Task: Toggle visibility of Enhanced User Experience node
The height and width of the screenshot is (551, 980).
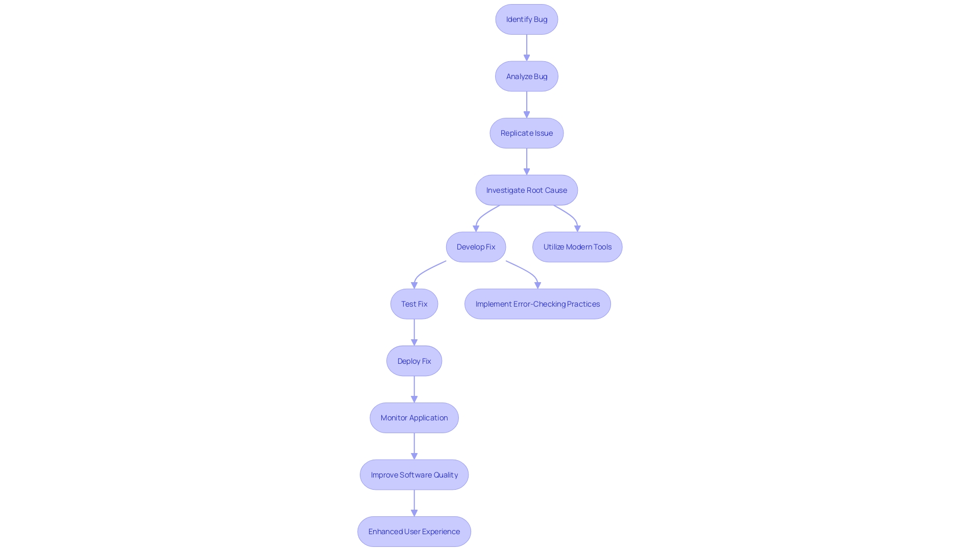Action: pyautogui.click(x=414, y=531)
